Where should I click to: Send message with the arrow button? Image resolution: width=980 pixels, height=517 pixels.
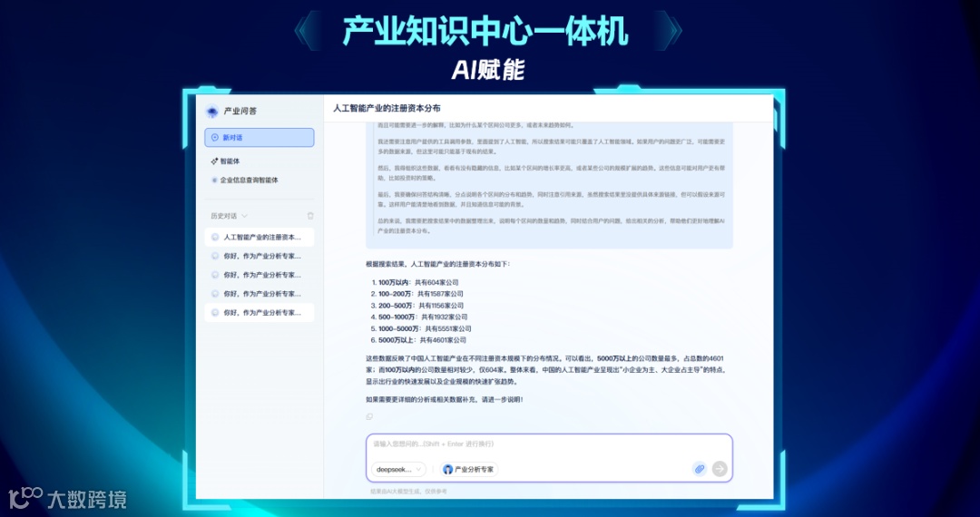click(x=720, y=469)
